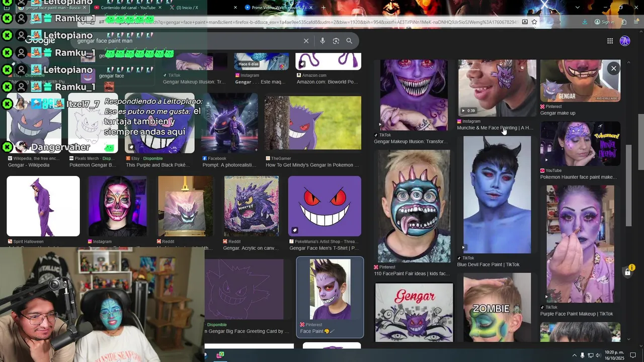This screenshot has height=362, width=644.
Task: Open Gengar Big Face Greeting Card thumbnail
Action: click(244, 289)
